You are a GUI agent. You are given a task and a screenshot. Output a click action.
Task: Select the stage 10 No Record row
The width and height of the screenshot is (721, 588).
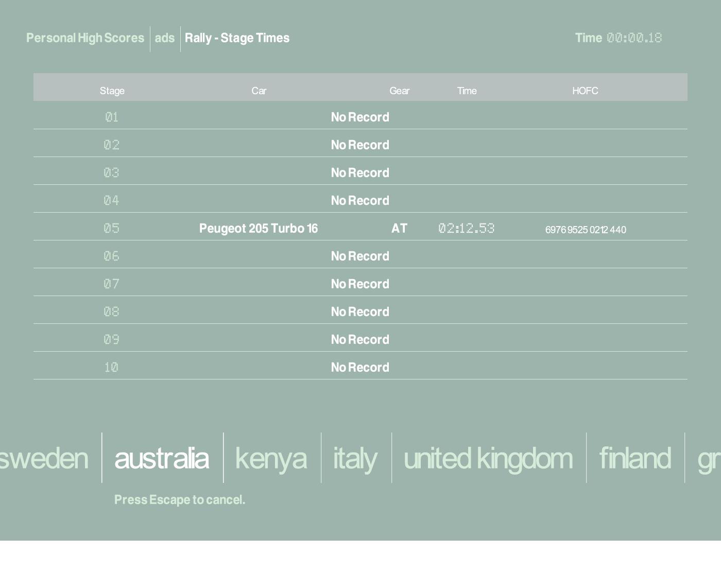pyautogui.click(x=359, y=368)
